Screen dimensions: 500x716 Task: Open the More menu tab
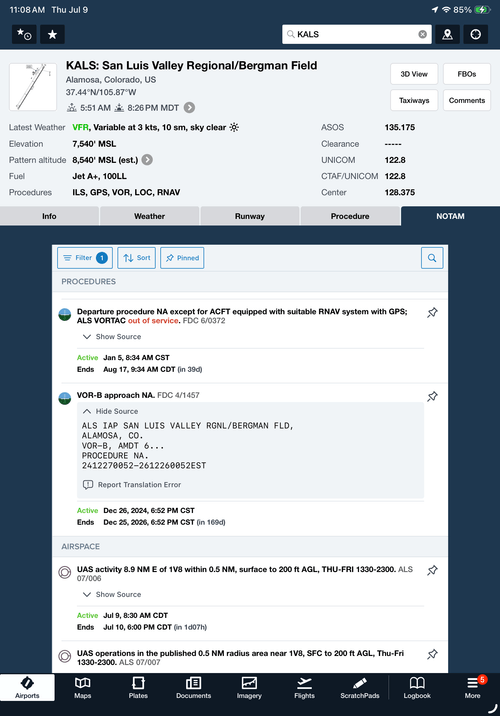(x=473, y=688)
